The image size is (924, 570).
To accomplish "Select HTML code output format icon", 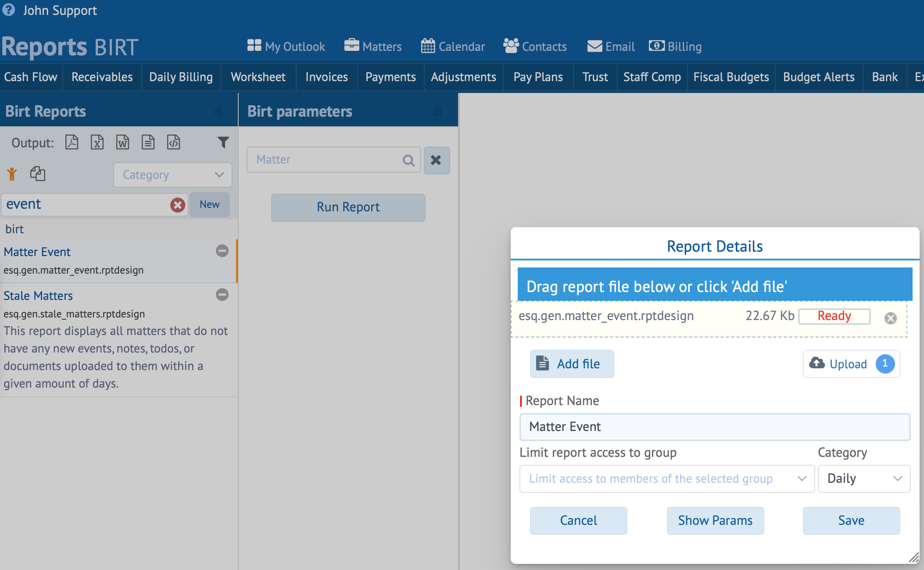I will [x=173, y=142].
